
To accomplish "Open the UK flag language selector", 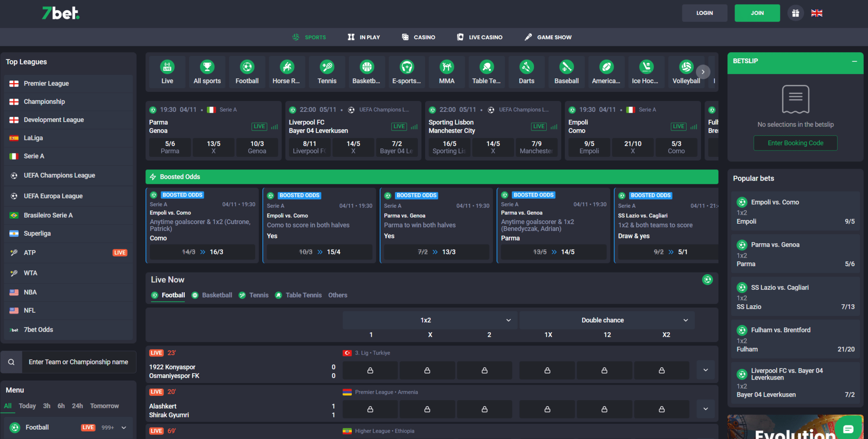I will [x=817, y=13].
